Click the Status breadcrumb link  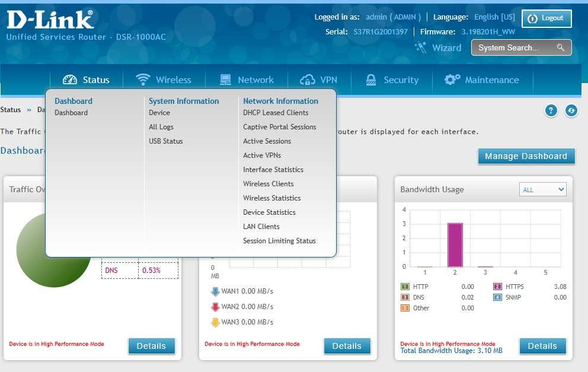point(11,110)
